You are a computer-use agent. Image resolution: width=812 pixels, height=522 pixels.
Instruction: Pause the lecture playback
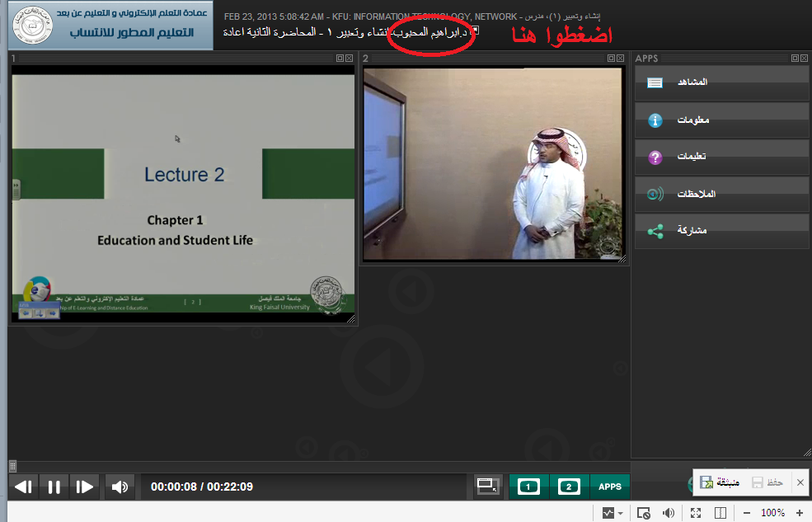tap(54, 487)
